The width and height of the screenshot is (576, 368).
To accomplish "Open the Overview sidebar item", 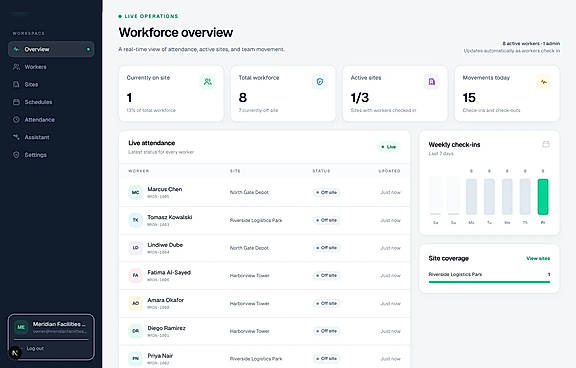I will [51, 49].
